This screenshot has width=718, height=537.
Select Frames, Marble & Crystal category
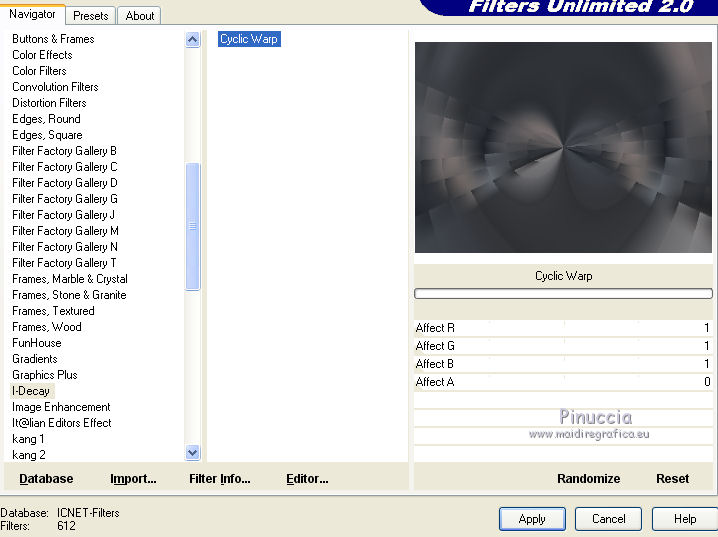(x=70, y=279)
